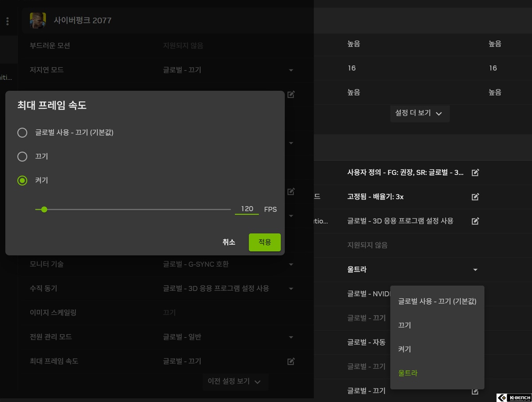The width and height of the screenshot is (532, 402).
Task: Click the K-Bench logo watermark
Action: [513, 397]
